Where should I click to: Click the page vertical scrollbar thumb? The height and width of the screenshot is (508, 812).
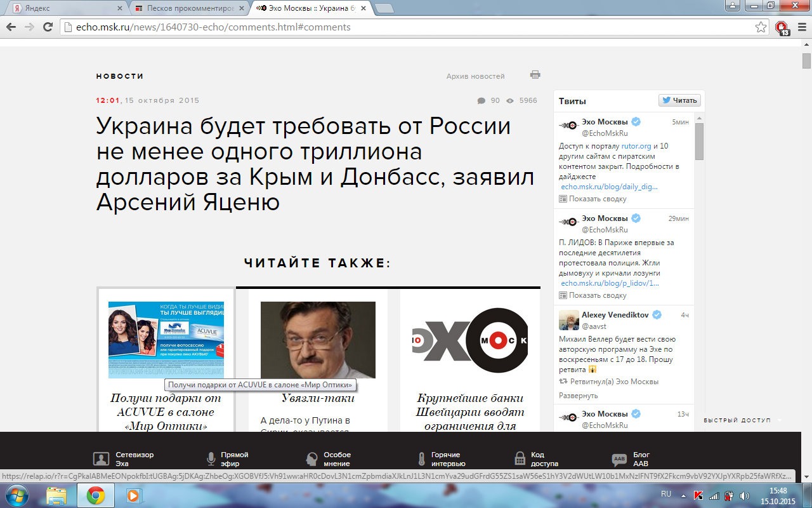806,61
